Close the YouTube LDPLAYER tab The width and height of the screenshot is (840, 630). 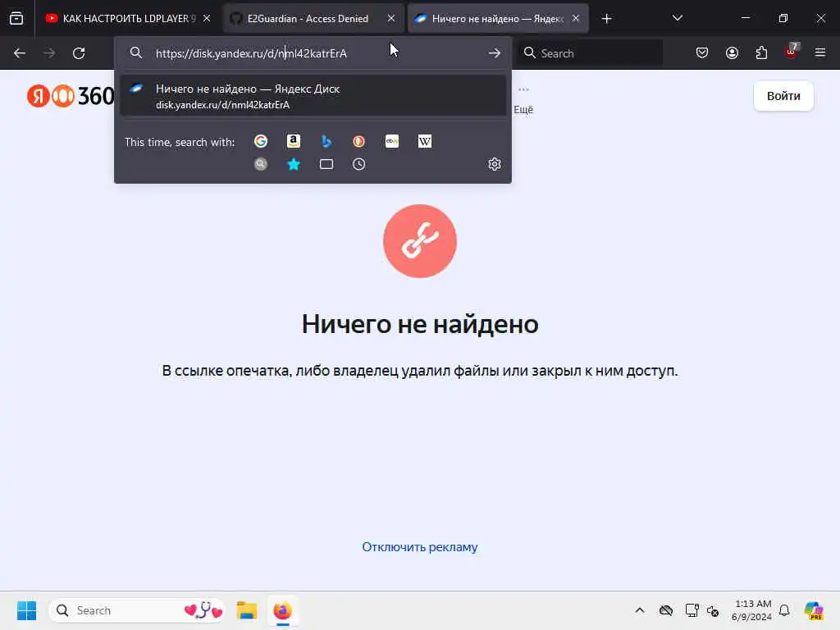coord(207,19)
